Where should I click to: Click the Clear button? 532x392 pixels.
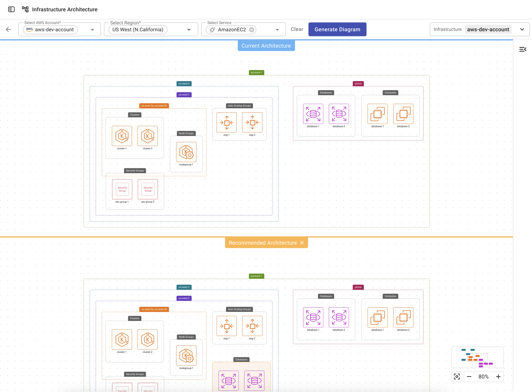[x=297, y=29]
